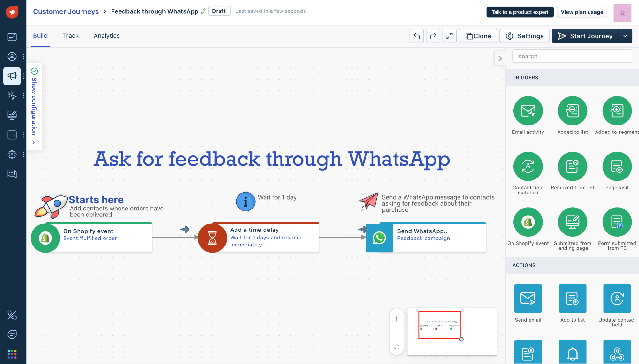Open the apps grid at sidebar bottom

(12, 354)
